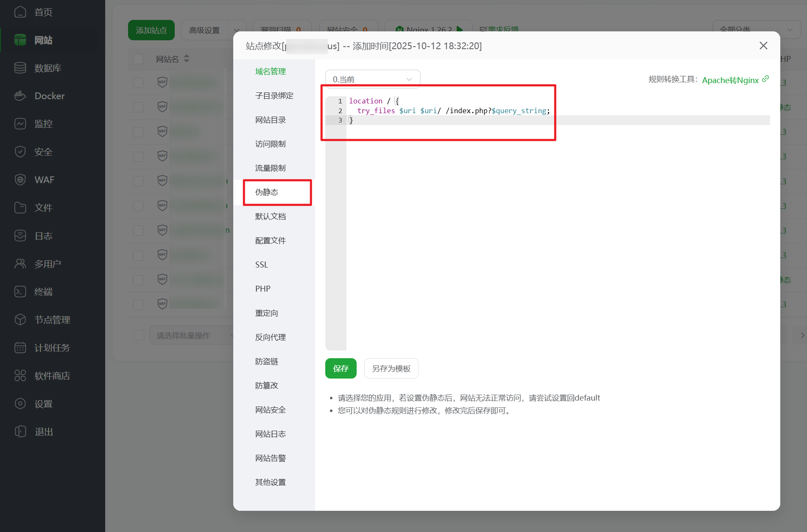Open the 反向代理 tab
Screen dimensions: 807x532
[270, 337]
